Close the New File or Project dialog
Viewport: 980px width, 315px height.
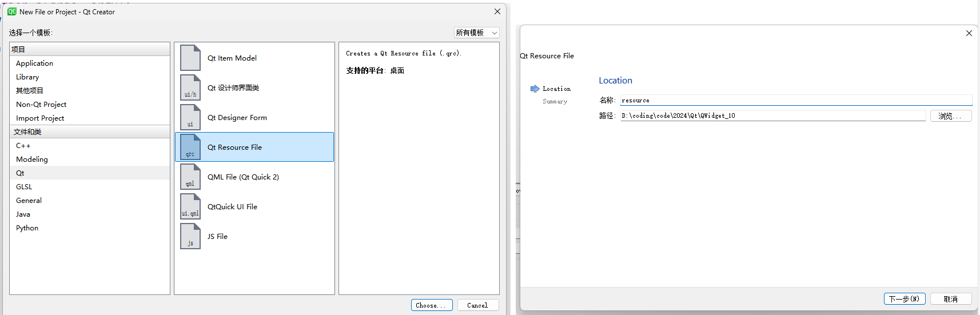(x=497, y=11)
